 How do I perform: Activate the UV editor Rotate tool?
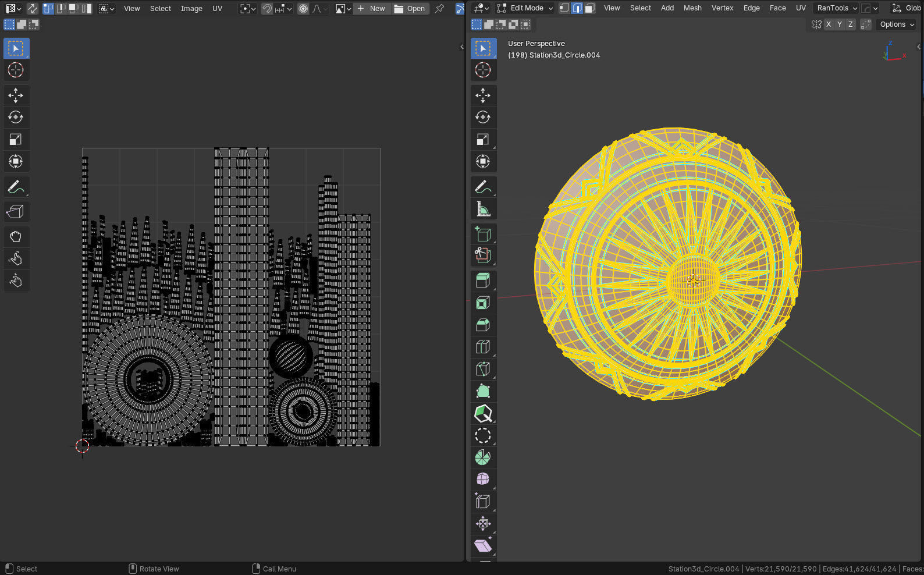(16, 118)
